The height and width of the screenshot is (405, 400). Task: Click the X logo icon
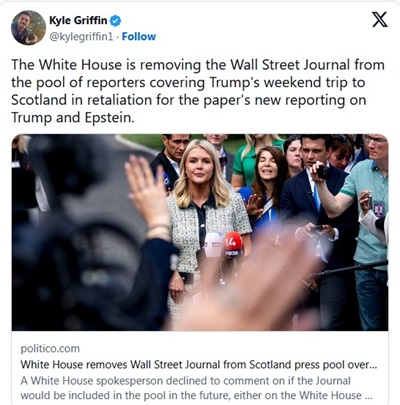(380, 19)
